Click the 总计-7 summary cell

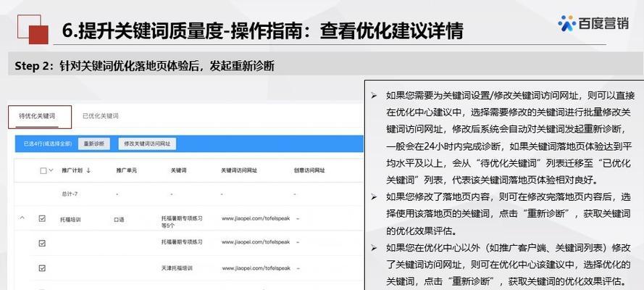click(x=70, y=194)
